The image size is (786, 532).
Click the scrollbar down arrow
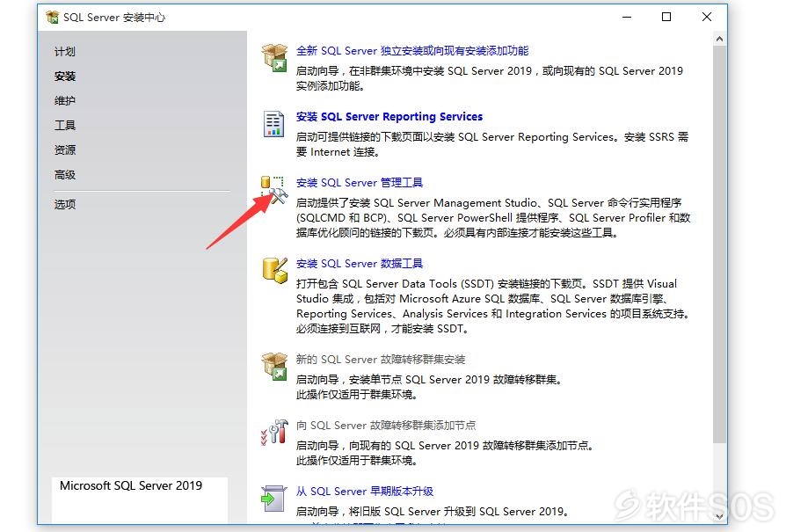[719, 516]
